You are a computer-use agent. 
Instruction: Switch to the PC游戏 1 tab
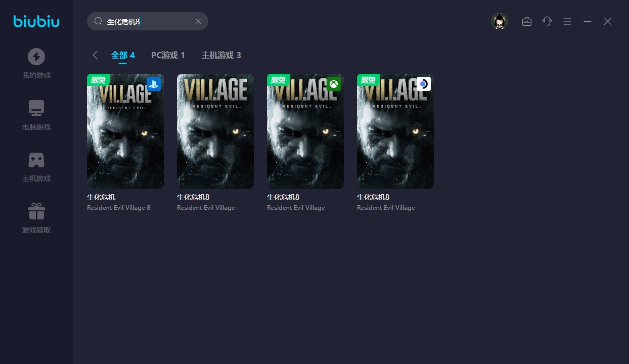pyautogui.click(x=168, y=55)
